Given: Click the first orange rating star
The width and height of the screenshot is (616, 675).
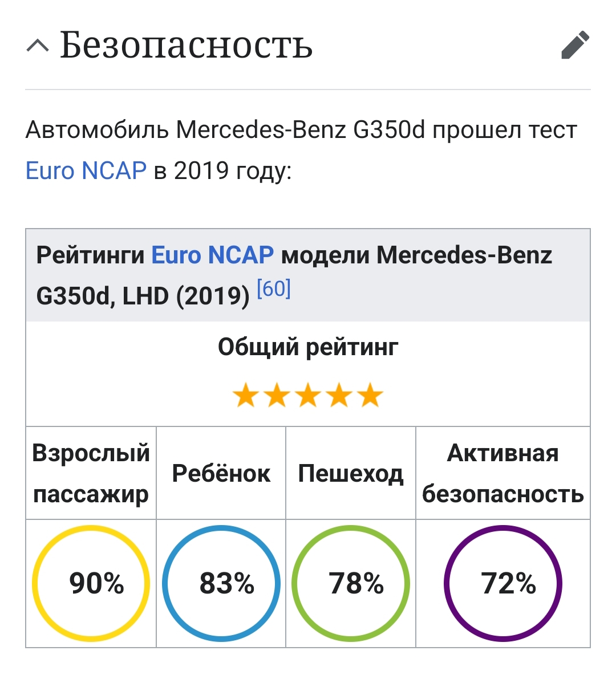Looking at the screenshot, I should (x=246, y=396).
